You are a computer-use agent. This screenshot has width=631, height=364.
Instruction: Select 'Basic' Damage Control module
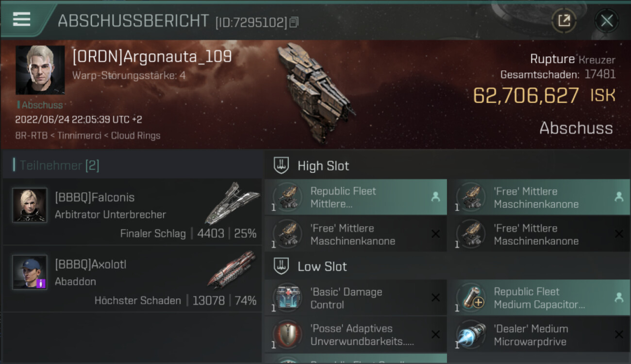(x=355, y=298)
